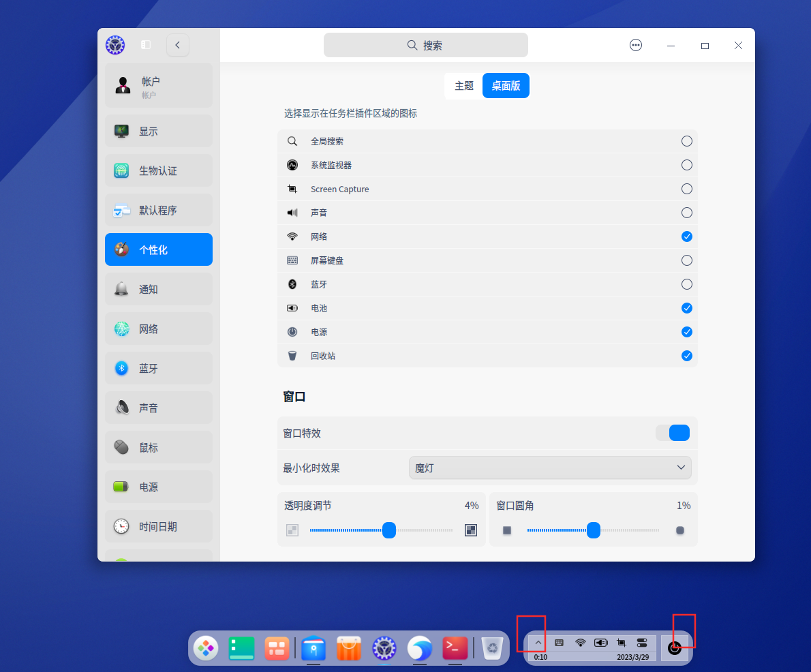The height and width of the screenshot is (672, 811).
Task: Open the terminal in the dock
Action: click(x=455, y=648)
